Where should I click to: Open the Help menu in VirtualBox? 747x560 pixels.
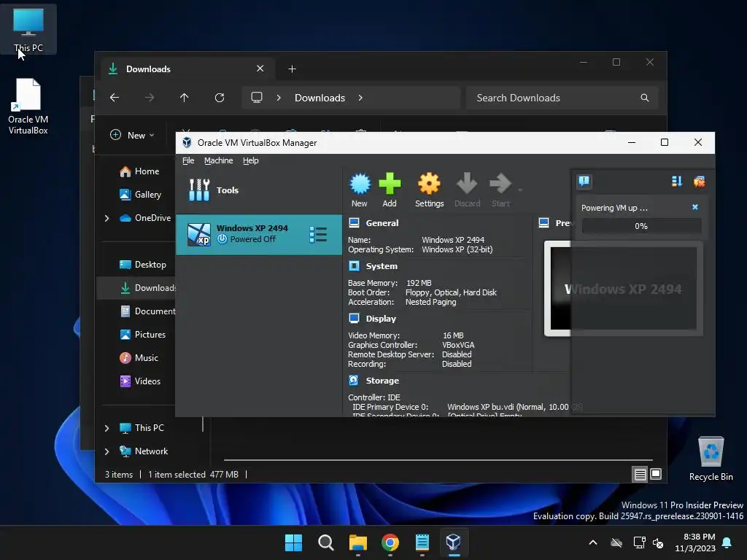coord(251,160)
